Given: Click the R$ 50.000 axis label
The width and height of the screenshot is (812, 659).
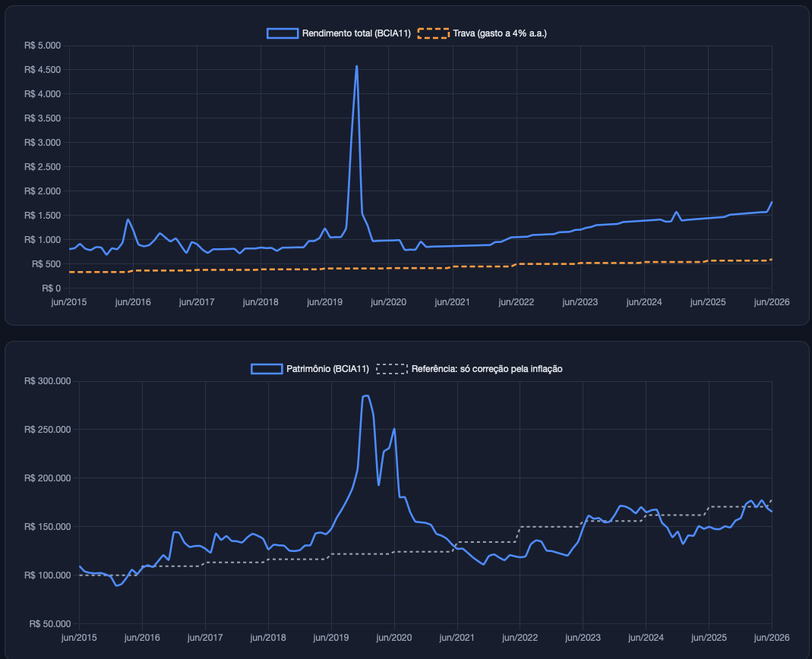Looking at the screenshot, I should 50,624.
